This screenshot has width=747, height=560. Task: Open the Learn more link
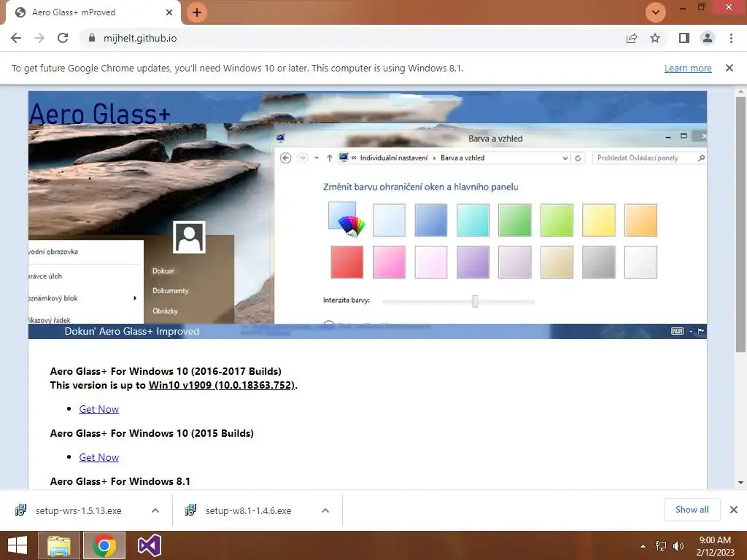pos(688,68)
